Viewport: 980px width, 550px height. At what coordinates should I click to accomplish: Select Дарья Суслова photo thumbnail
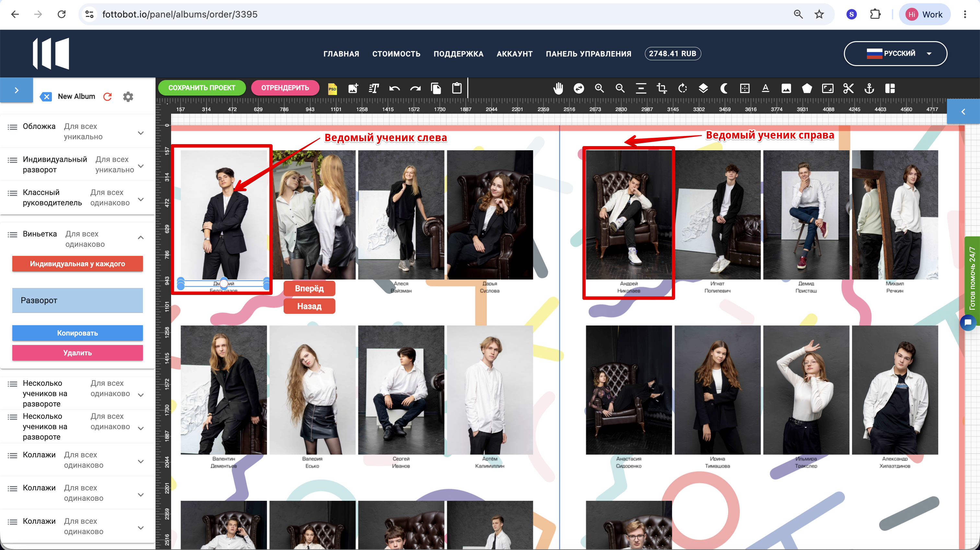pos(490,215)
